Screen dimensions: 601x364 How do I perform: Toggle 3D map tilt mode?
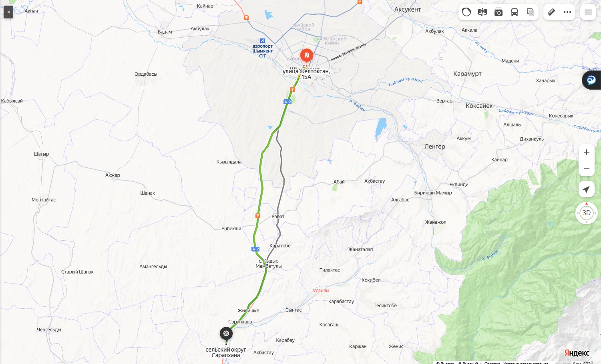587,213
